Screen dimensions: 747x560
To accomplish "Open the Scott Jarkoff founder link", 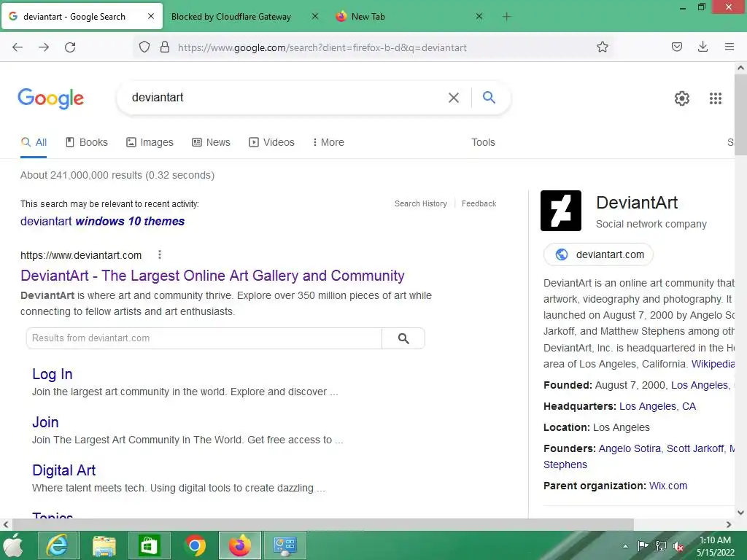I will click(695, 449).
